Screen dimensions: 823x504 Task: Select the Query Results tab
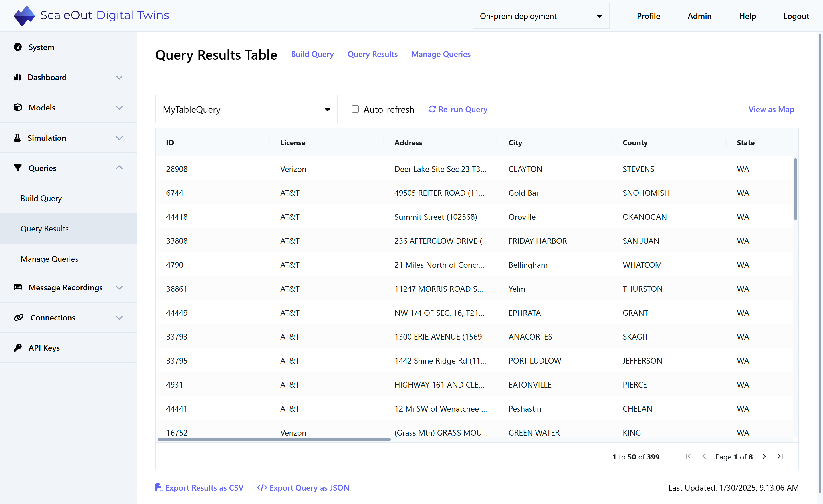tap(372, 54)
